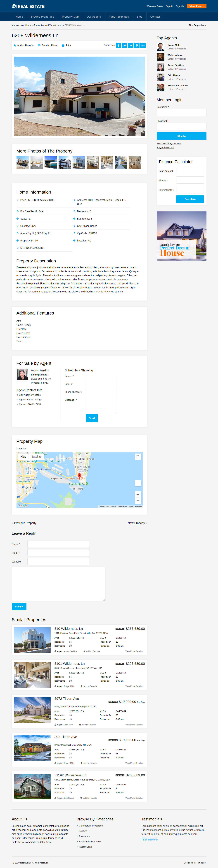
Task: Share property on Pinterest
Action: (x=137, y=45)
